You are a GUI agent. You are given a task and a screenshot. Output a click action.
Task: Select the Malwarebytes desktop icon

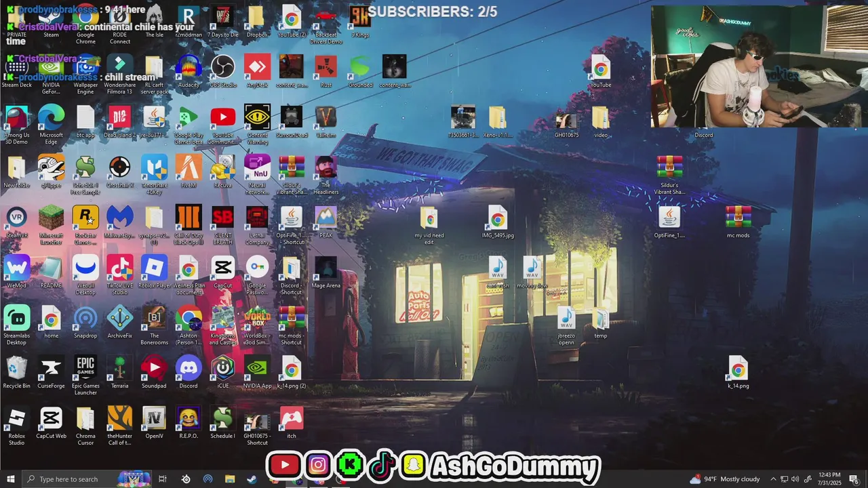(x=120, y=222)
